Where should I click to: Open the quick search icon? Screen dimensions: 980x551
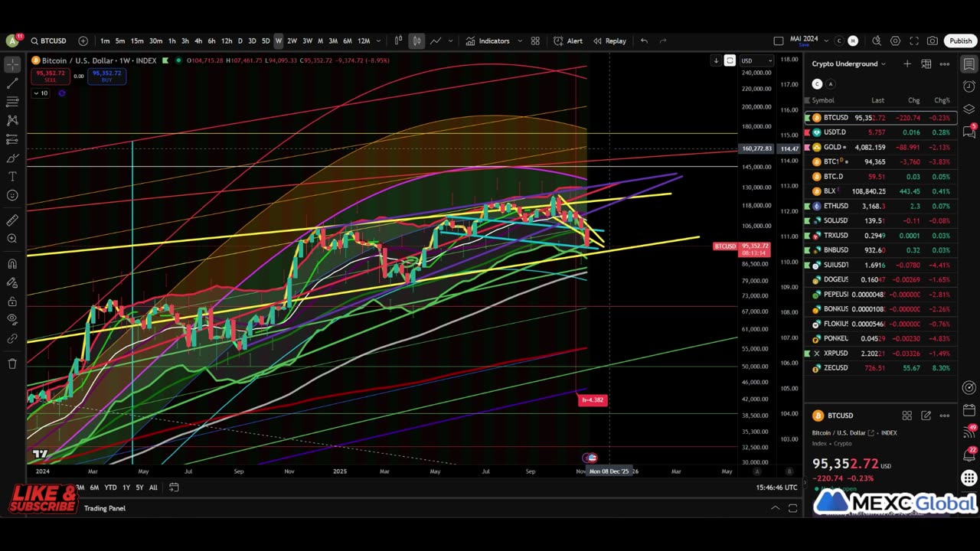[877, 41]
